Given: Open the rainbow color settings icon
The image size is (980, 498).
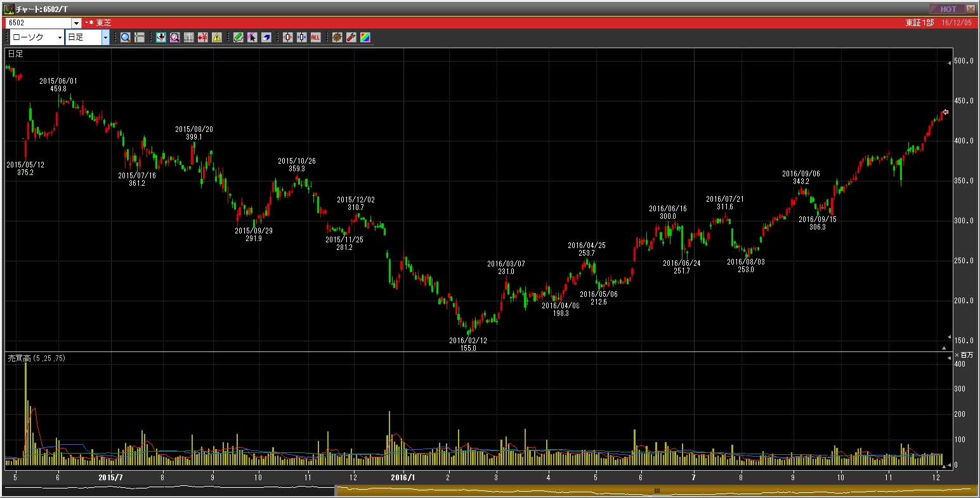Looking at the screenshot, I should [365, 37].
